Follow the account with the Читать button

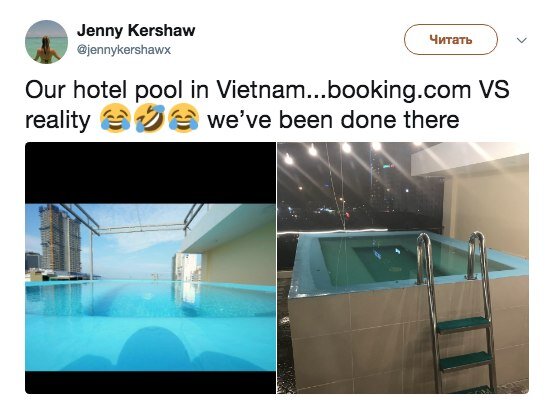[x=451, y=39]
